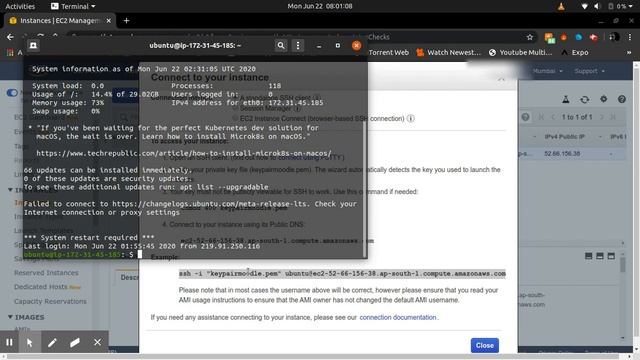Refresh the EC2 instances list

[584, 99]
